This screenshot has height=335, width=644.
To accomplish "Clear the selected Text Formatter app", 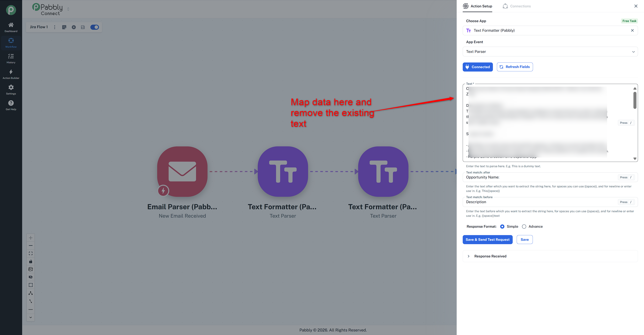I will click(632, 31).
